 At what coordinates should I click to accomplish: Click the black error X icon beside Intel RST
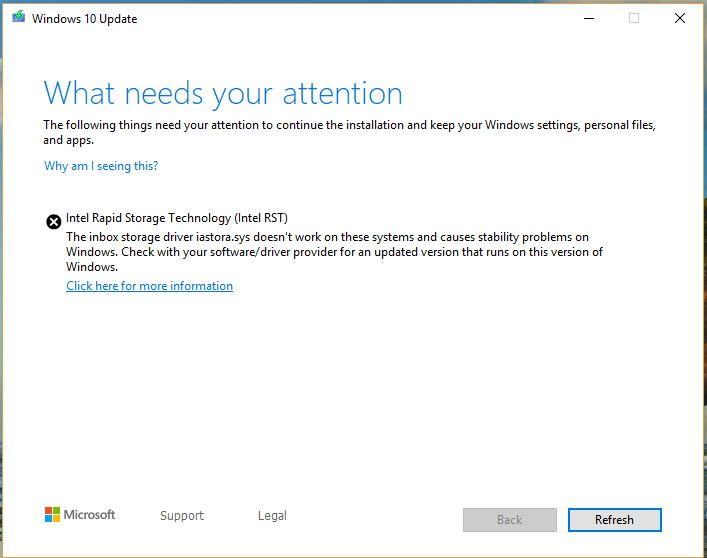tap(54, 221)
